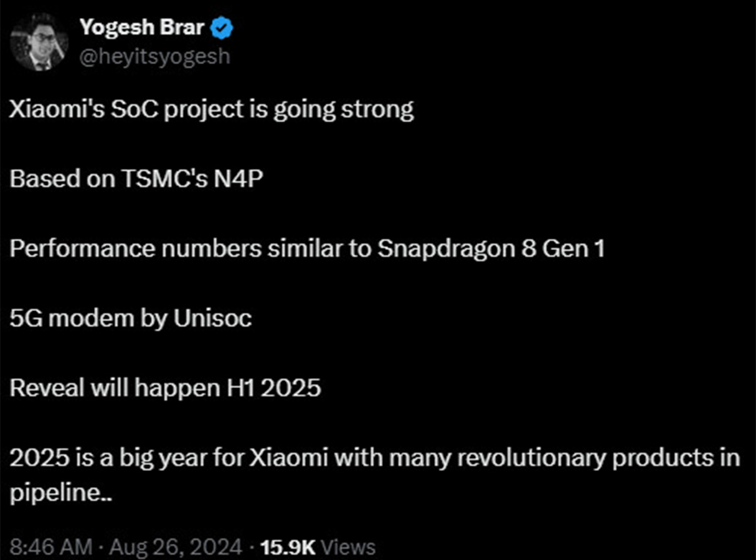This screenshot has height=560, width=756.
Task: Click the blue verified badge icon
Action: 223,28
